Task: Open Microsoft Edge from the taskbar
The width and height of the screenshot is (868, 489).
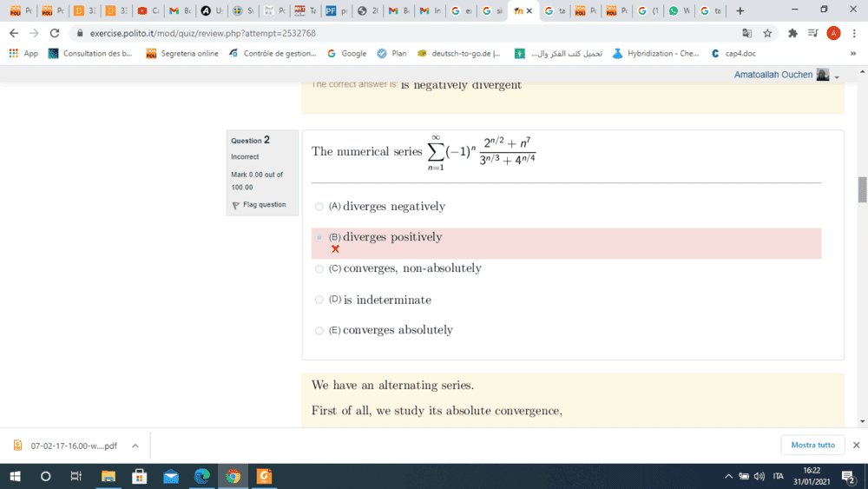Action: [201, 476]
